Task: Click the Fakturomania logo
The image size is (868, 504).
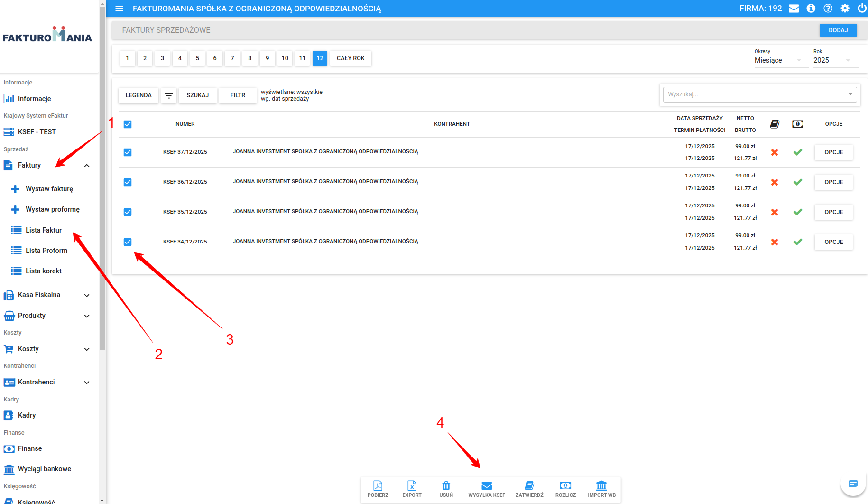Action: (47, 35)
